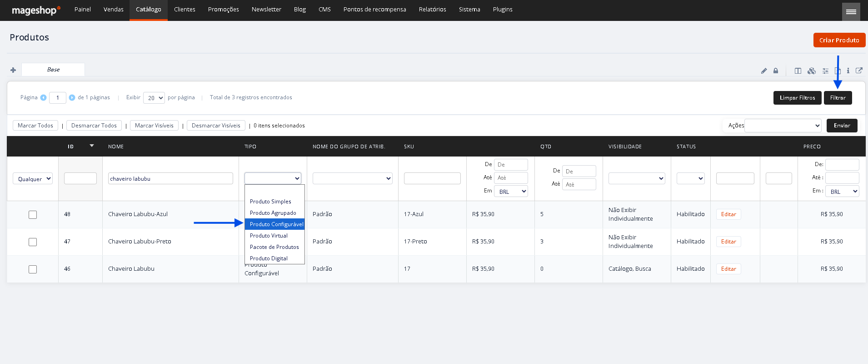Open the columns layout icon
Screen dimensions: 868x364
click(x=798, y=71)
